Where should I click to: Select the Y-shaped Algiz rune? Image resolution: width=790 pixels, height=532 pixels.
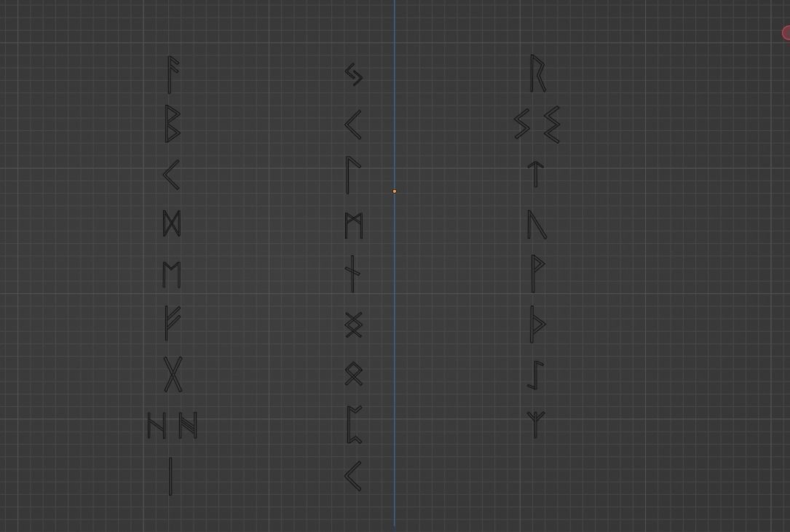click(536, 425)
